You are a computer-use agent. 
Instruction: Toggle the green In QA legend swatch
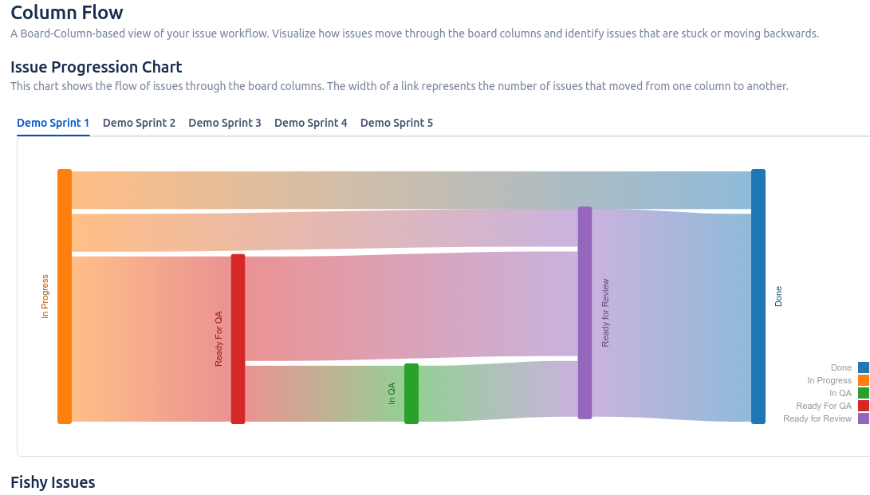(x=863, y=393)
